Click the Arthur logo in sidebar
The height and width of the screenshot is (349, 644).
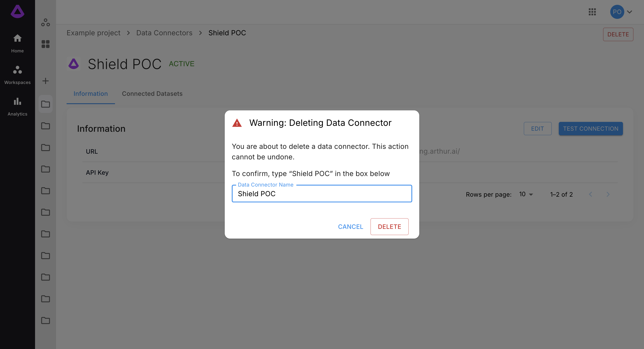point(18,11)
